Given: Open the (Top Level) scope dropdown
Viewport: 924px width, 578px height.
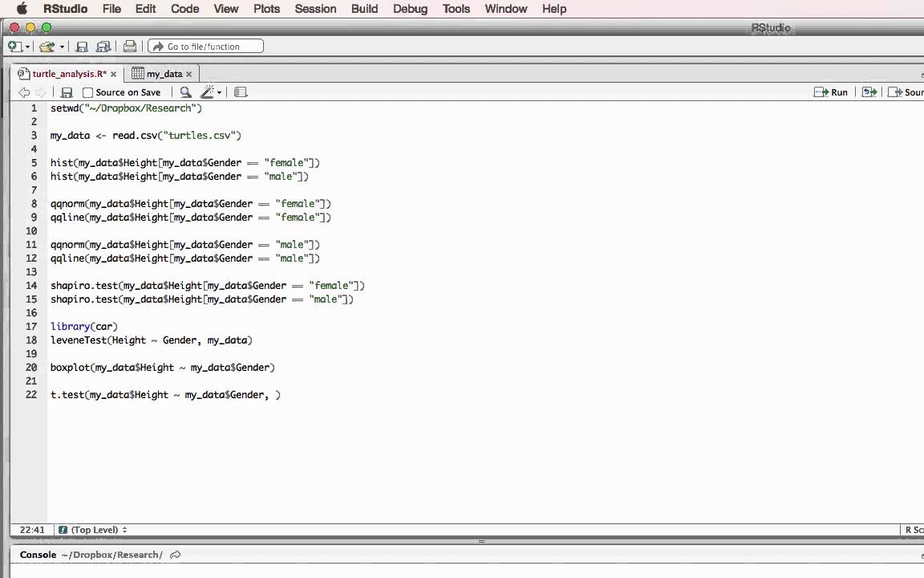Looking at the screenshot, I should pyautogui.click(x=93, y=530).
